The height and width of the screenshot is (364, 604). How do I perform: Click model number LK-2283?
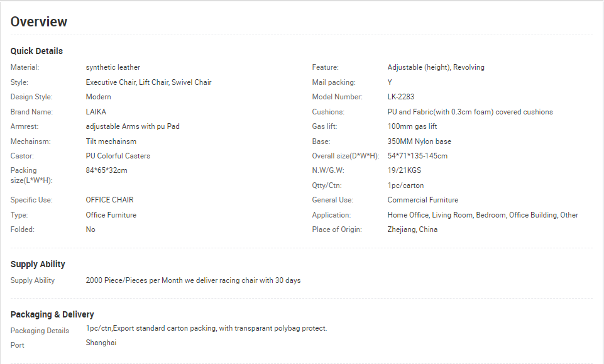400,97
